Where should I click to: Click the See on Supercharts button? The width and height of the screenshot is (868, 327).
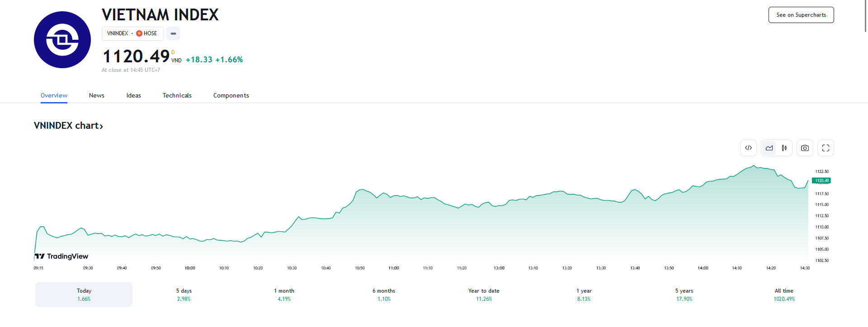(801, 15)
